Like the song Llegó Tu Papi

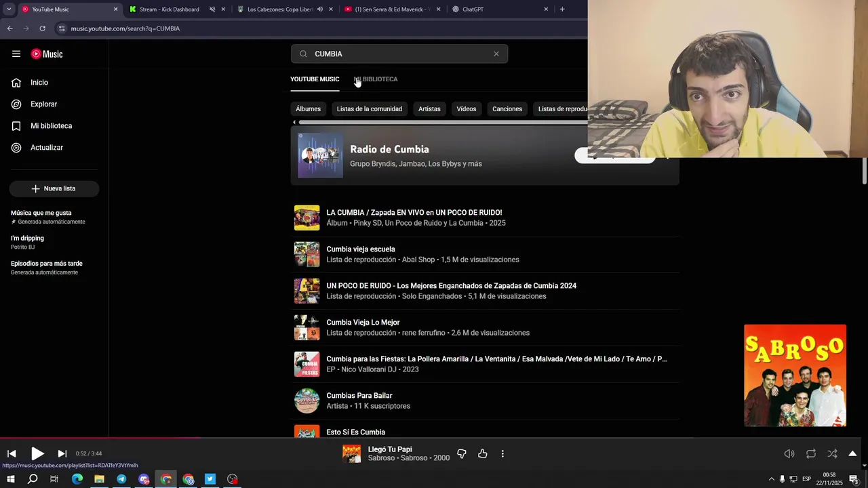(x=483, y=454)
